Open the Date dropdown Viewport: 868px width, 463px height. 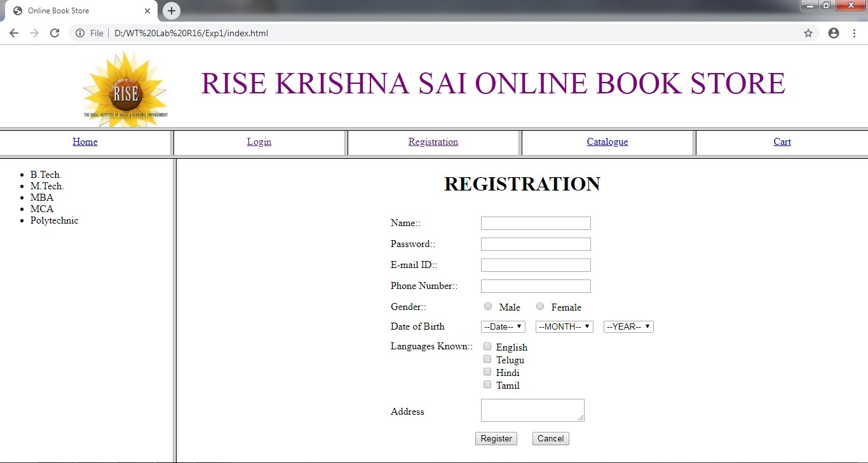click(x=503, y=326)
